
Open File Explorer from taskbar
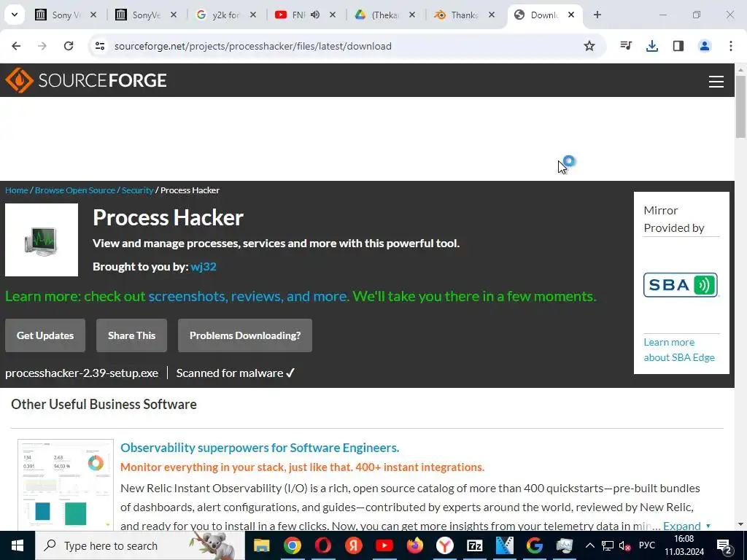click(262, 545)
